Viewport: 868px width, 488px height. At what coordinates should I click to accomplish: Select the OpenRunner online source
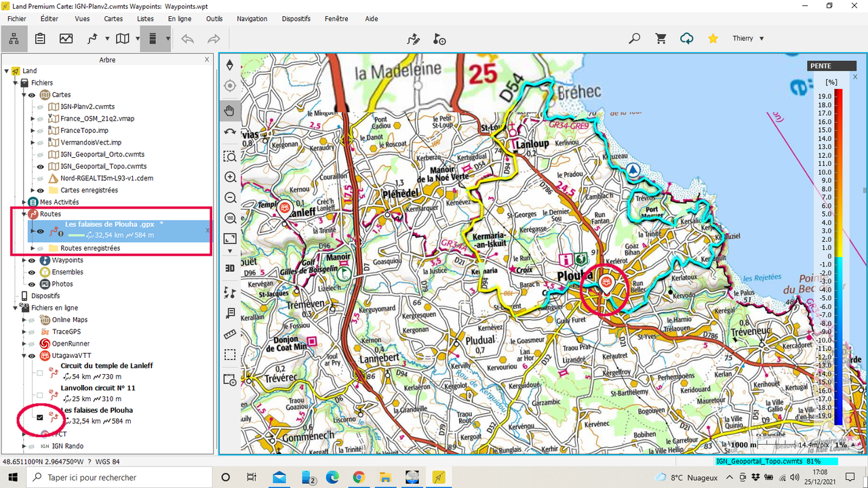[x=71, y=344]
